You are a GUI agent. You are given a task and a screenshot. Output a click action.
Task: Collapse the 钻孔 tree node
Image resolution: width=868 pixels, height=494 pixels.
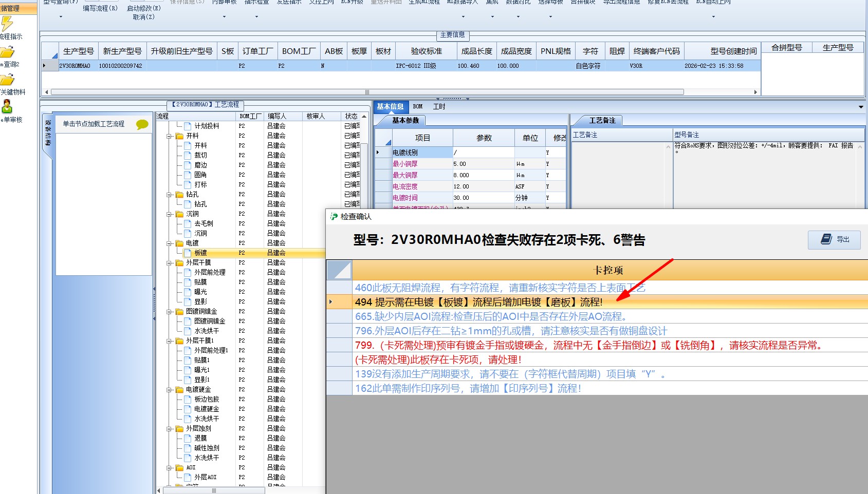(169, 195)
